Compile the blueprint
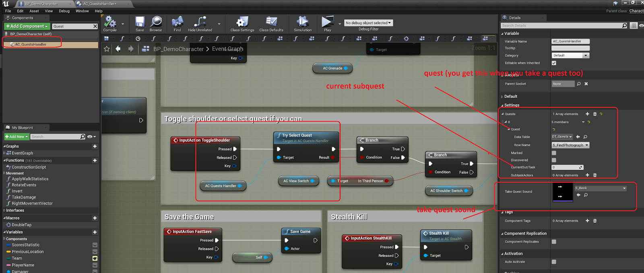Viewport: 644px width, 273px height. pyautogui.click(x=110, y=24)
